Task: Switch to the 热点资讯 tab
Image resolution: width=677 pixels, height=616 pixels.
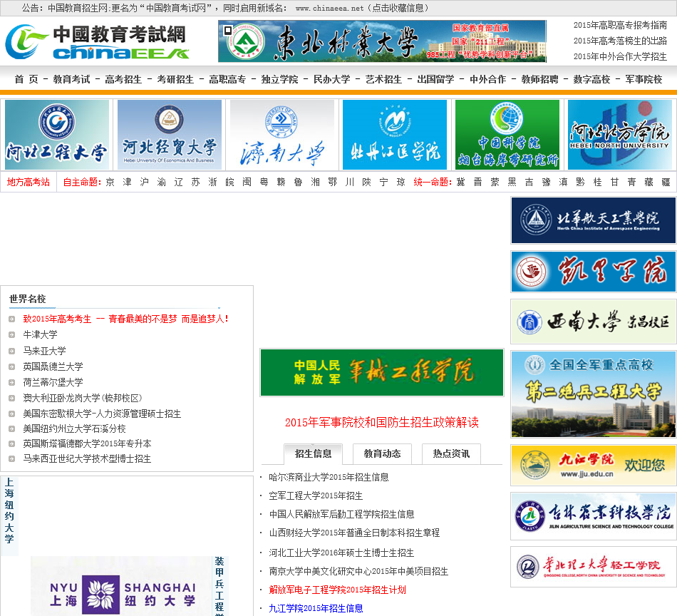Action: point(451,454)
